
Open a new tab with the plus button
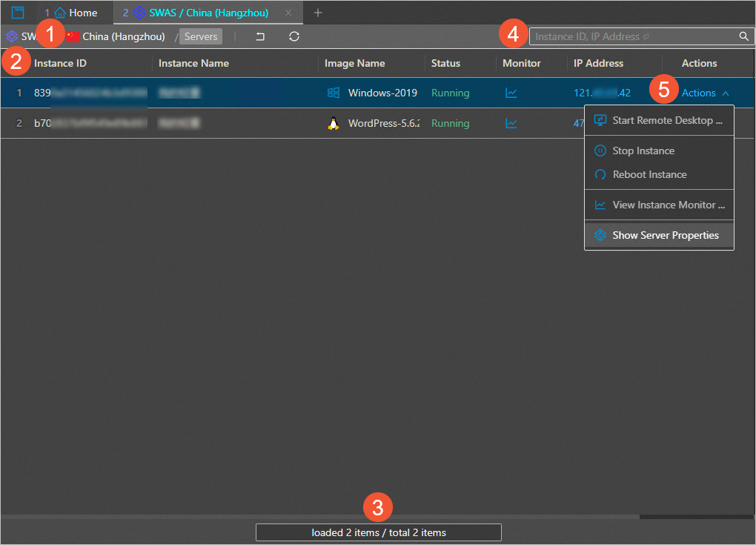coord(317,12)
